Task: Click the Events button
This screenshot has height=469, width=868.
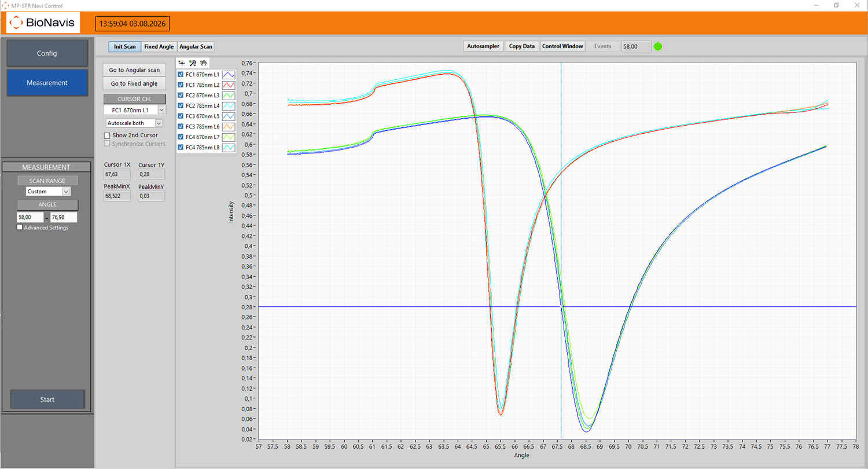Action: (x=602, y=46)
